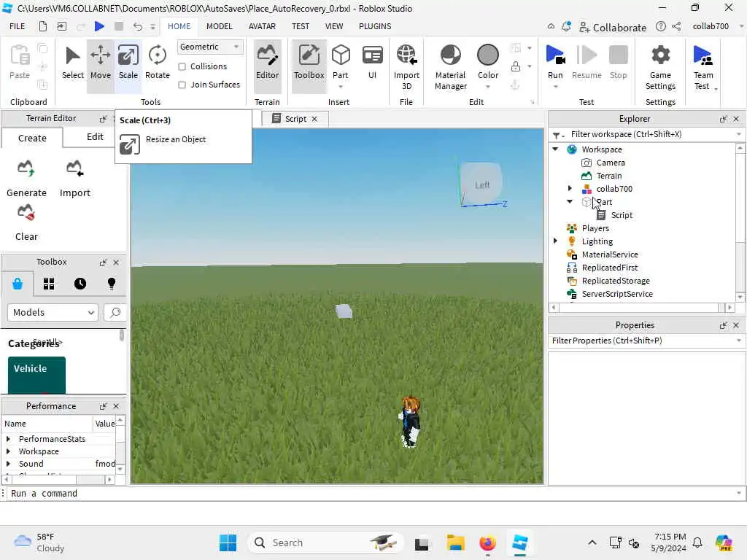Switch to the TEST ribbon tab

tap(300, 26)
